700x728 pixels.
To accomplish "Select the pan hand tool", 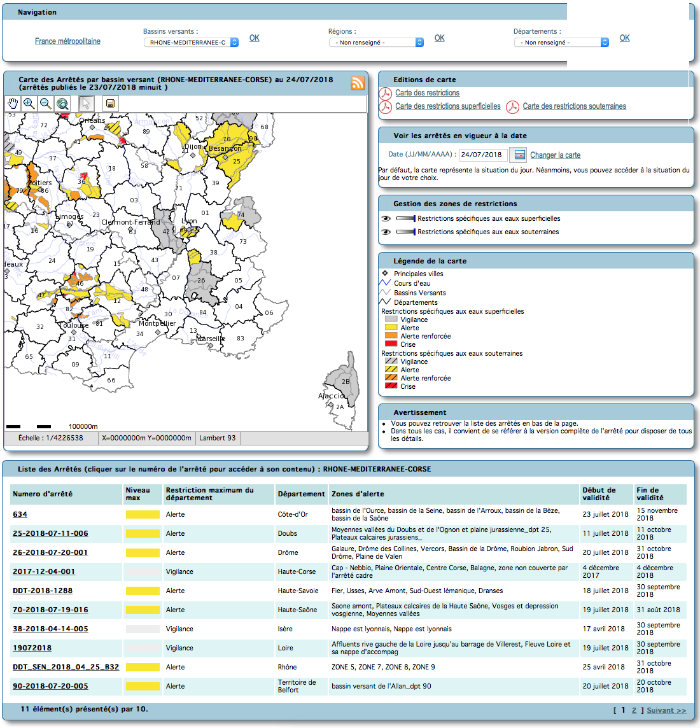I will point(13,104).
